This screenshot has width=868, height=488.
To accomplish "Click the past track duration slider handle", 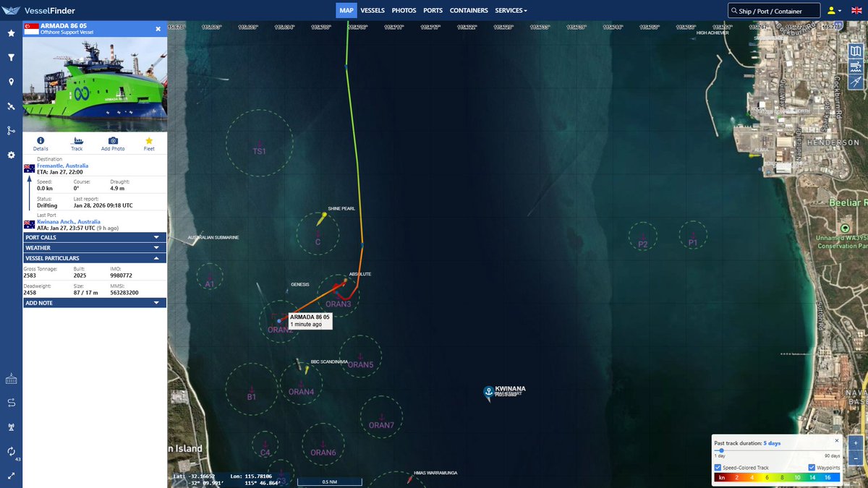I will click(720, 450).
